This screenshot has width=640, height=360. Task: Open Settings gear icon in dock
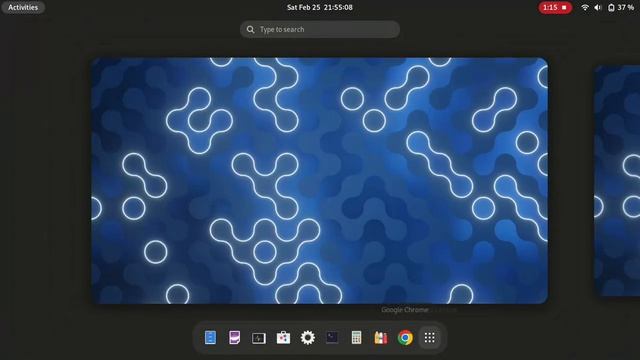point(308,338)
